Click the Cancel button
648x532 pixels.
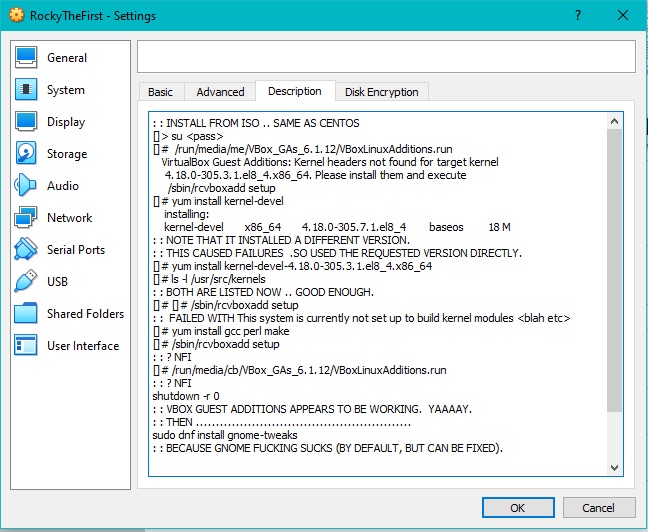click(599, 508)
